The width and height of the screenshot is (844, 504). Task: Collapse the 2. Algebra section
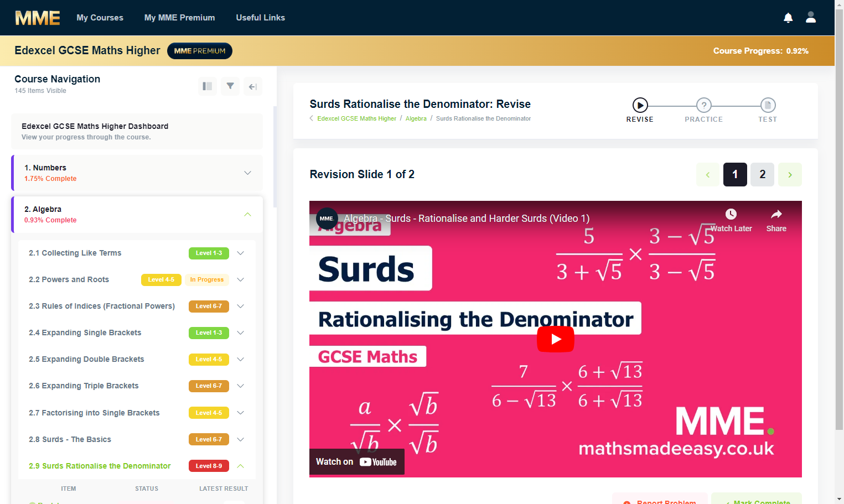pos(247,215)
